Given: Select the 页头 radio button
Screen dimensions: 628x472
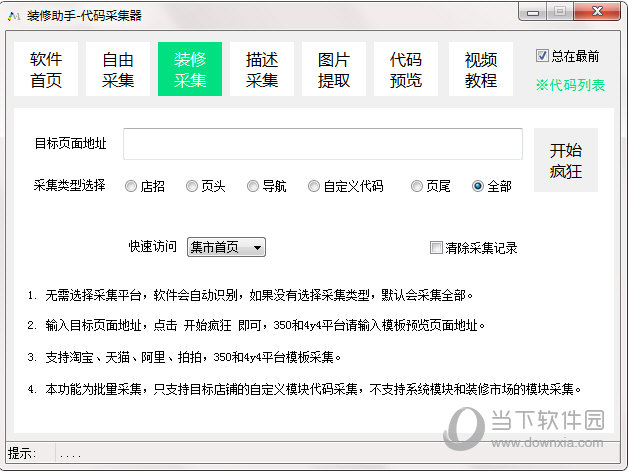Looking at the screenshot, I should click(x=192, y=186).
